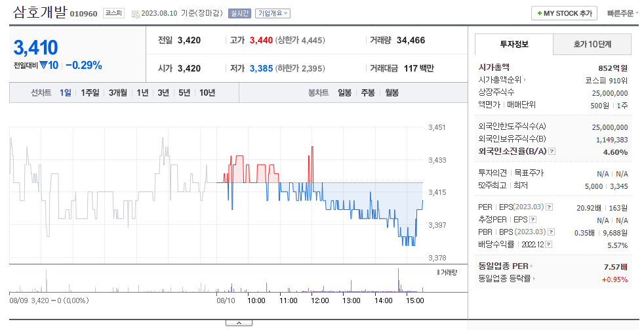Viewport: 644px width, 330px height.
Task: Click the 동일업종 PER value 7.57배
Action: (x=616, y=267)
